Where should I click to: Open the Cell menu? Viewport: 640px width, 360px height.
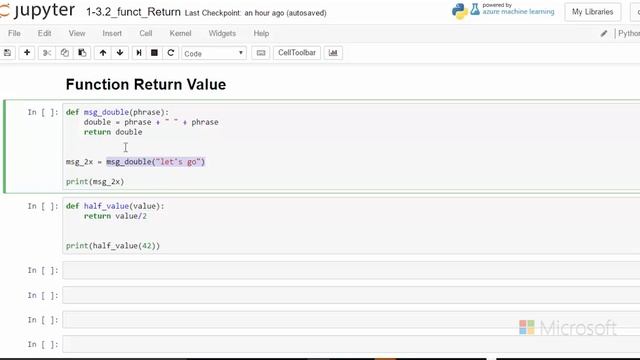(146, 33)
